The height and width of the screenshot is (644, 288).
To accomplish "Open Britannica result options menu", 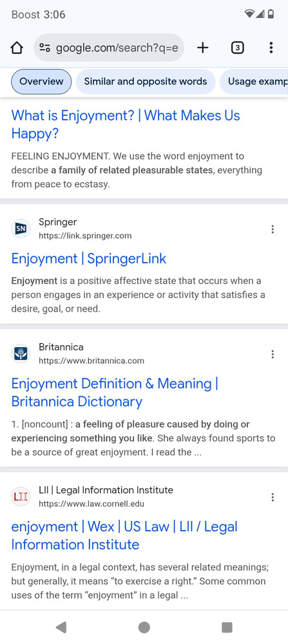I will coord(273,354).
